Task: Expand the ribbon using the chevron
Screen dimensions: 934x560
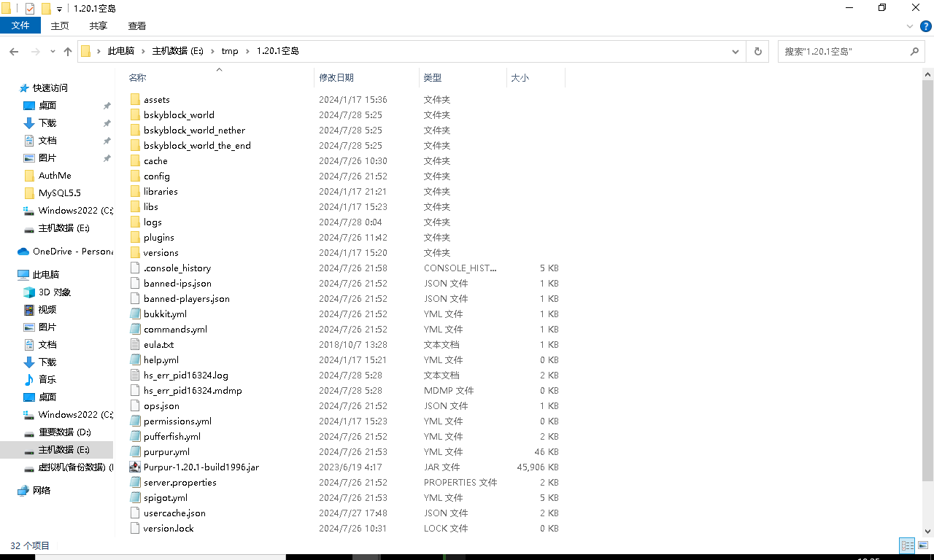Action: (x=910, y=26)
